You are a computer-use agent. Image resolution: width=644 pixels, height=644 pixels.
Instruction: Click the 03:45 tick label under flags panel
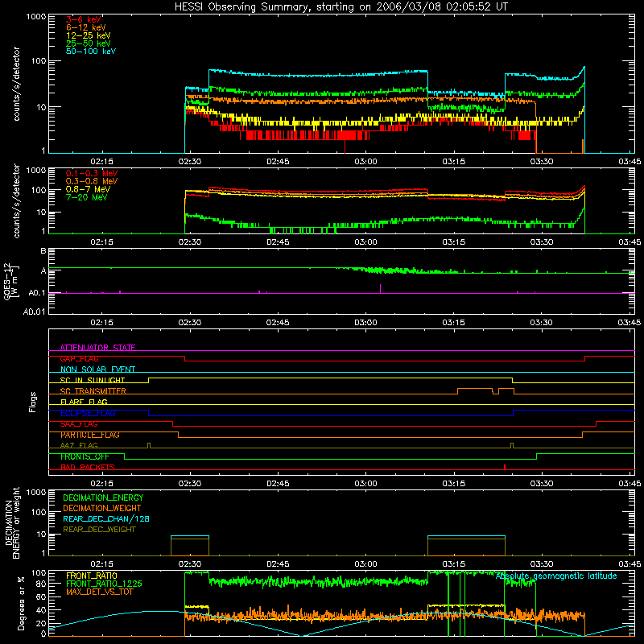[630, 484]
